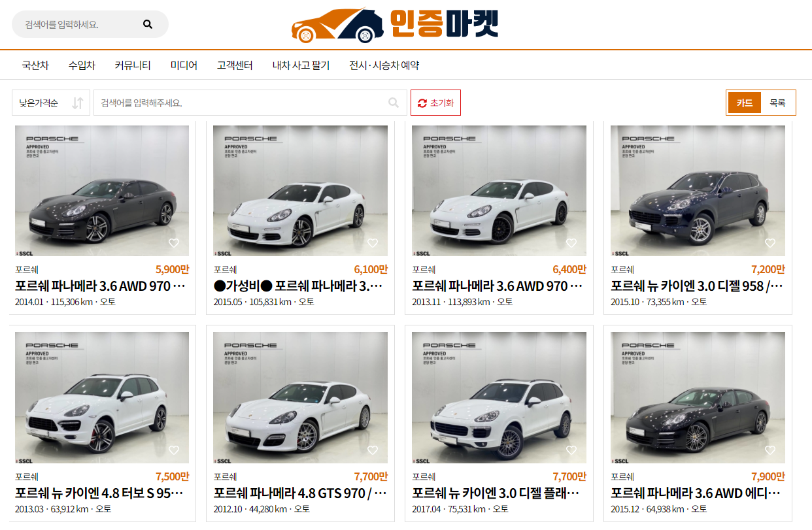Click details 2014.01 · 115,306 km · 오토

click(65, 302)
